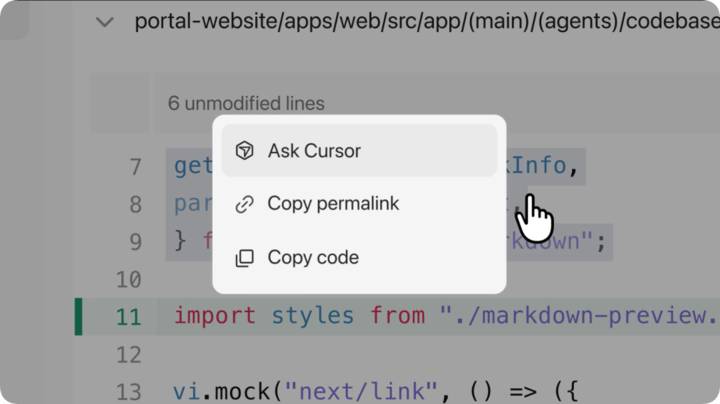Click the import styles code line
Screen dimensions: 720x404
tap(446, 316)
